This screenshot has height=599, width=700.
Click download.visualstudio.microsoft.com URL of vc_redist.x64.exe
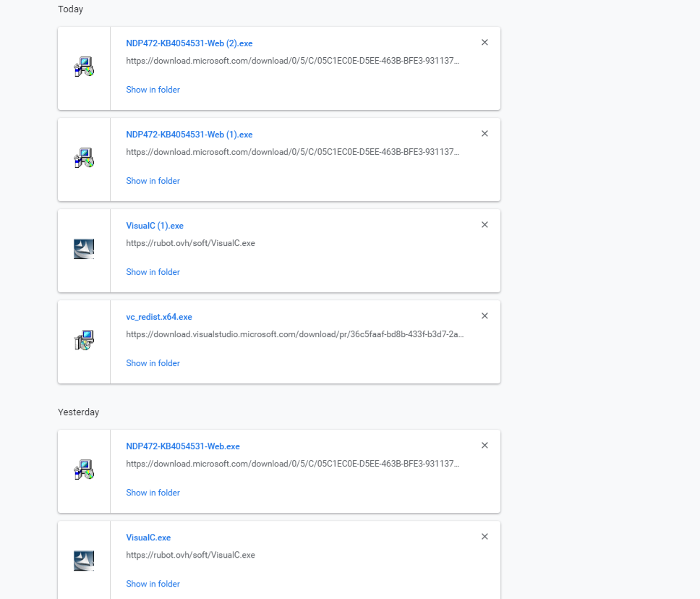coord(294,334)
